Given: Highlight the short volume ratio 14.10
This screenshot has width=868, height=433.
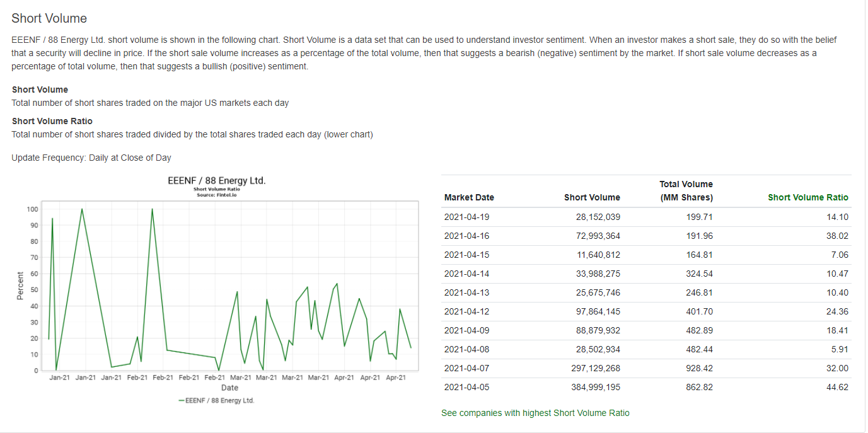Looking at the screenshot, I should 837,217.
